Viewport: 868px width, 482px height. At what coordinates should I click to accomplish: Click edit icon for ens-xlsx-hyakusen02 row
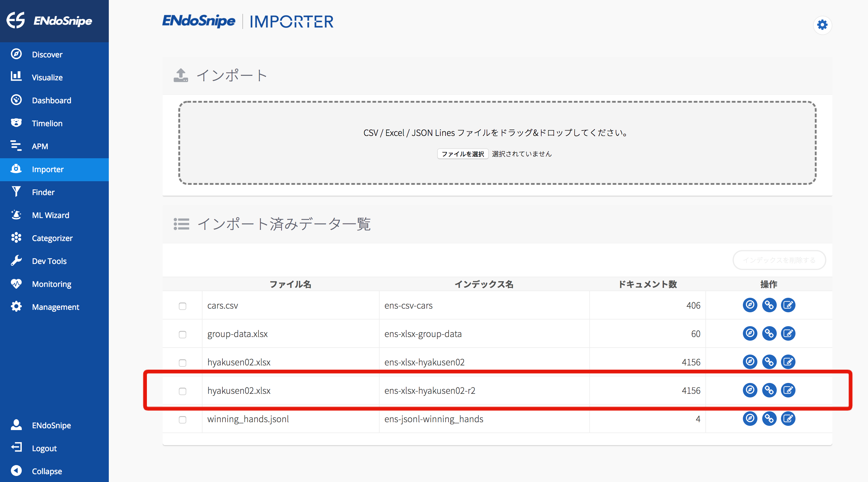point(788,361)
